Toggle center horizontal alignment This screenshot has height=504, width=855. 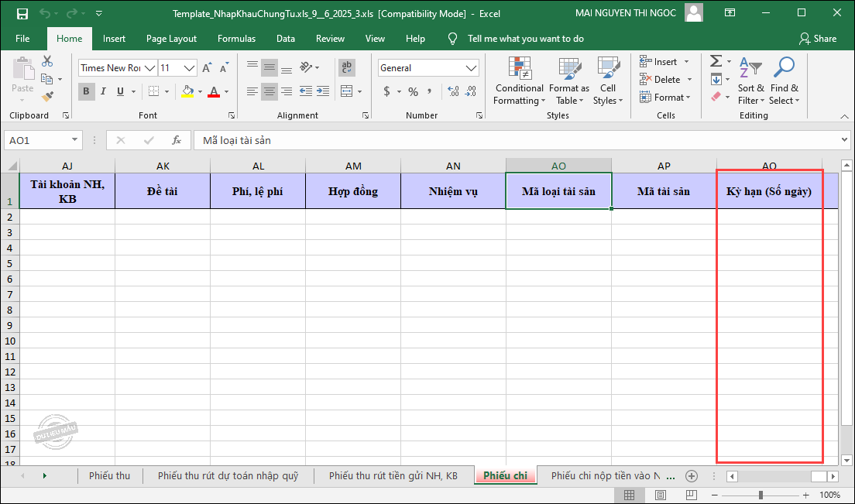coord(270,91)
